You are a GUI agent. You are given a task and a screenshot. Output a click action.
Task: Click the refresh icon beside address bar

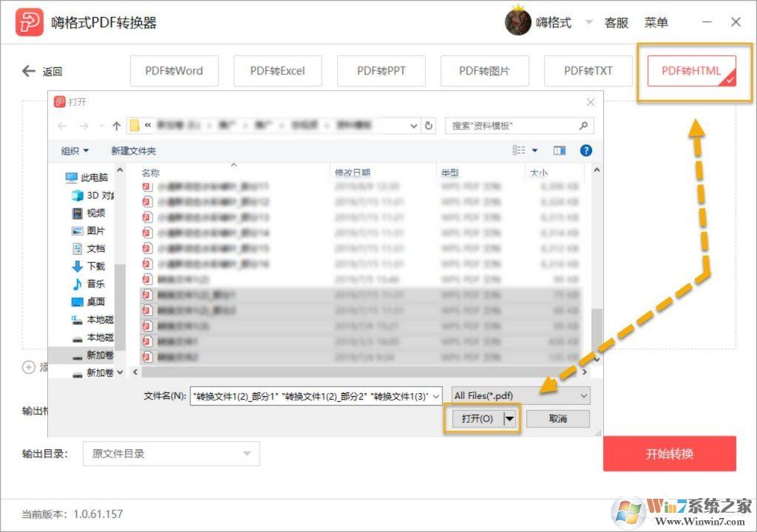tap(429, 125)
